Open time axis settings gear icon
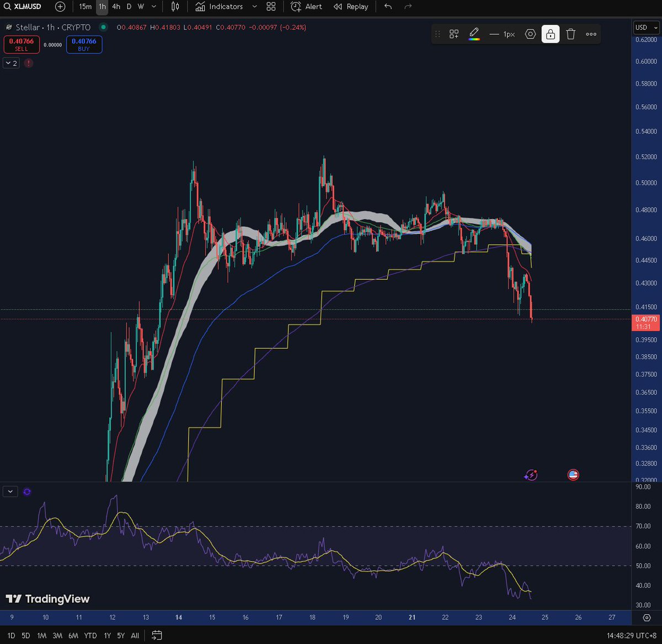This screenshot has width=662, height=644. [x=647, y=618]
